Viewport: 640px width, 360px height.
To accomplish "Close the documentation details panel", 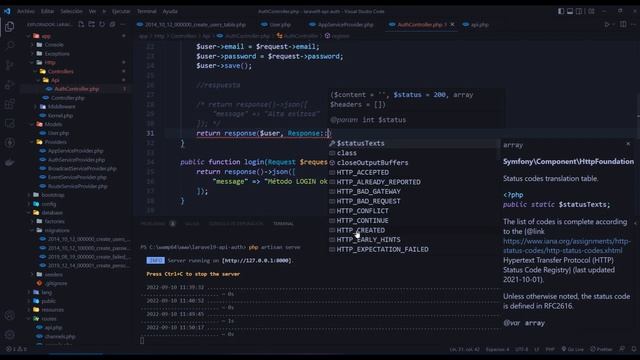I will [628, 144].
